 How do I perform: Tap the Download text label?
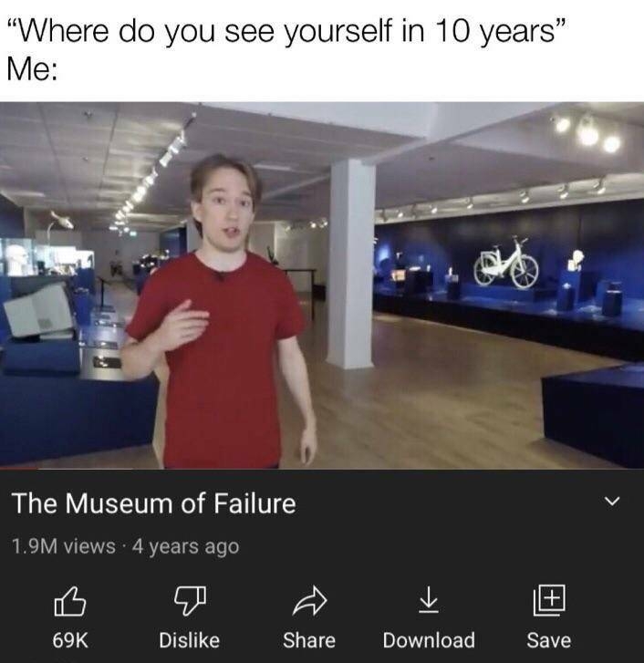(429, 639)
